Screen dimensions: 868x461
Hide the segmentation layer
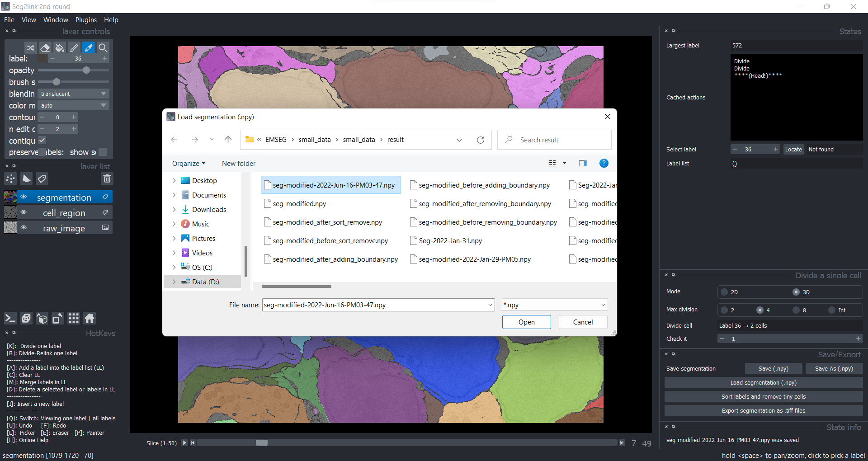(24, 197)
